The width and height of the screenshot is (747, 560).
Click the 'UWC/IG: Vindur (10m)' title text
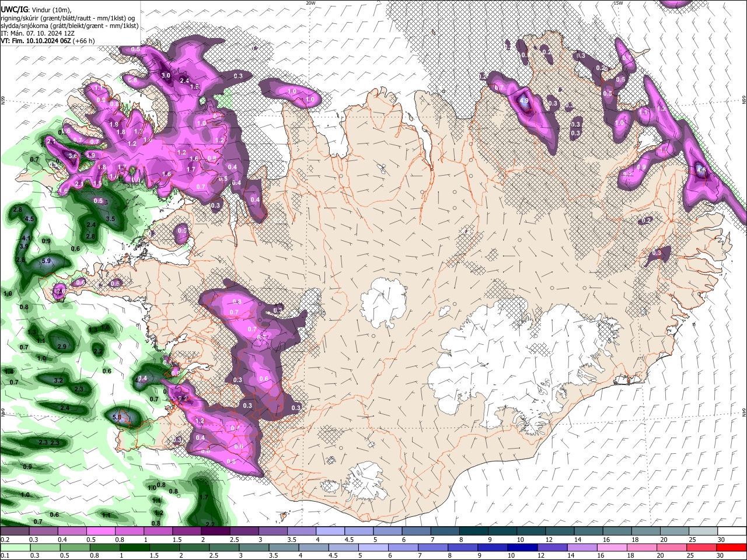point(36,9)
